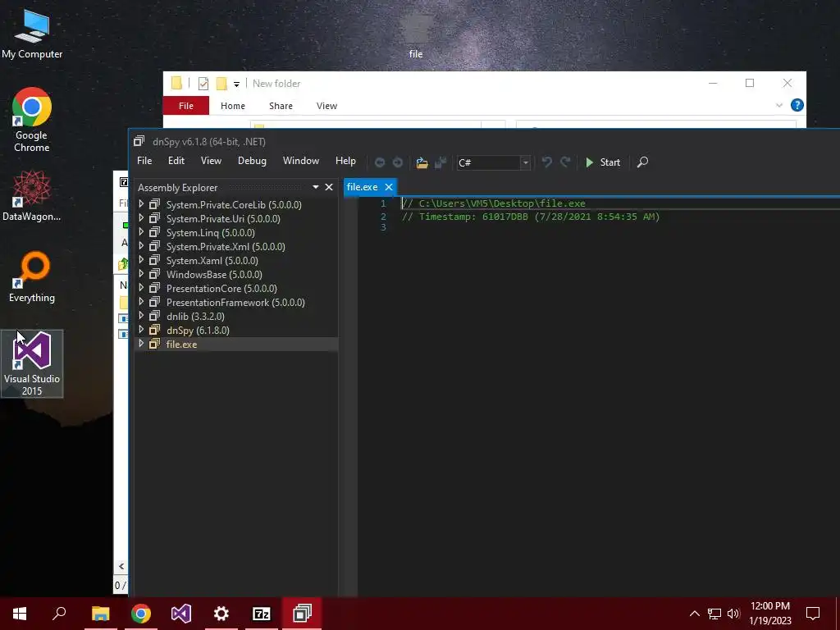The width and height of the screenshot is (840, 630).
Task: Click the Save All toolbar icon
Action: click(x=441, y=162)
